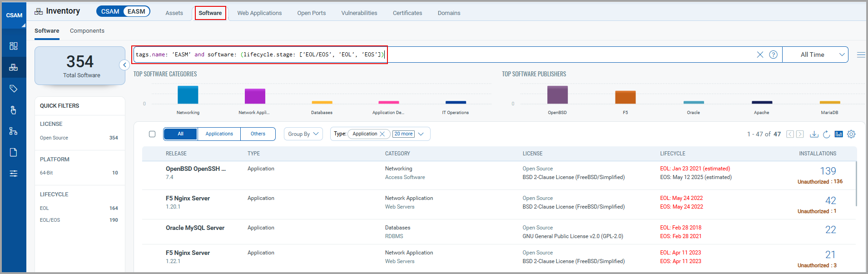Image resolution: width=868 pixels, height=274 pixels.
Task: Open the Components sub-tab
Action: coord(87,31)
